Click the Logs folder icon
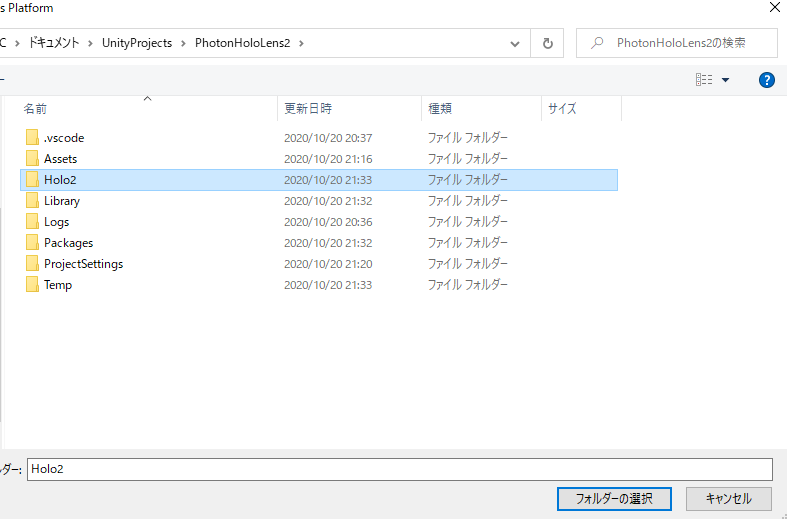This screenshot has height=519, width=787. coord(32,222)
